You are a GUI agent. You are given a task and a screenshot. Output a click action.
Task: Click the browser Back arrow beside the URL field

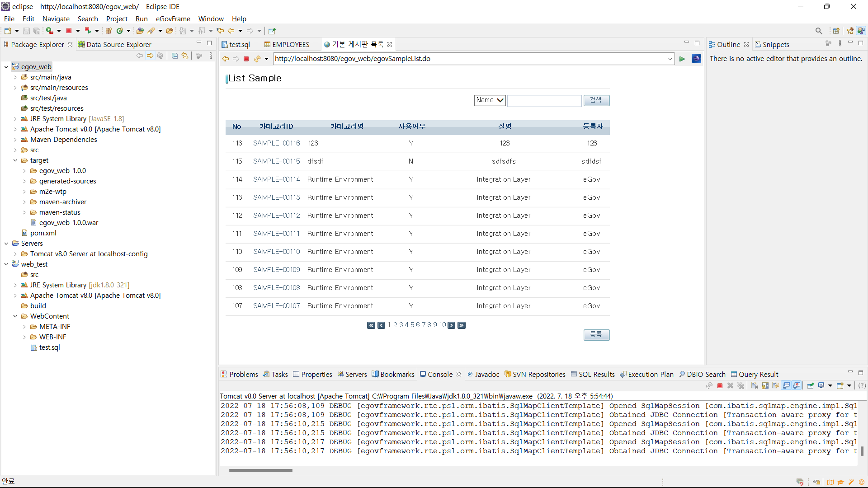click(x=226, y=59)
